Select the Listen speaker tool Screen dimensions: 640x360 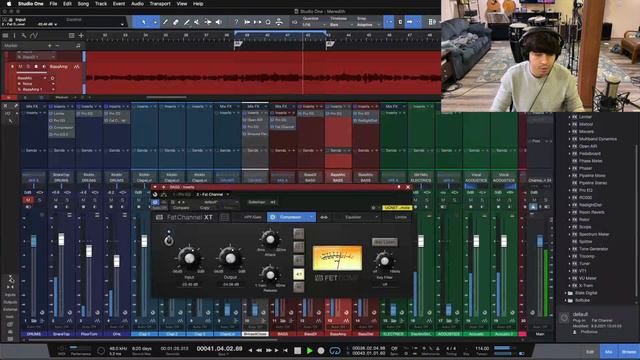tap(219, 22)
